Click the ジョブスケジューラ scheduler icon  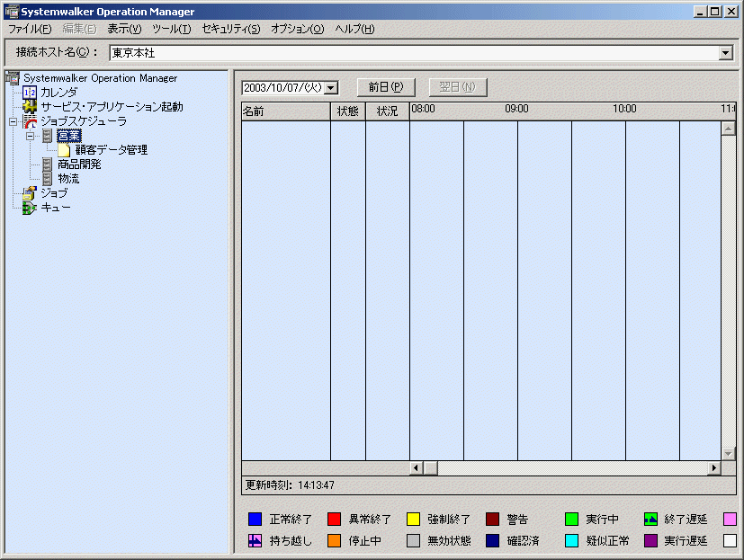(x=30, y=121)
